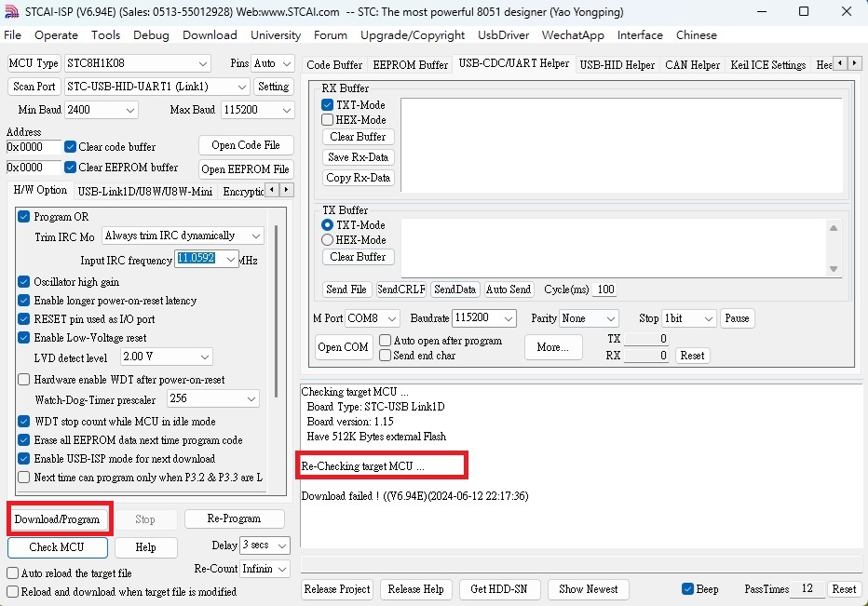The width and height of the screenshot is (868, 606).
Task: Click the Open COM button
Action: 344,347
